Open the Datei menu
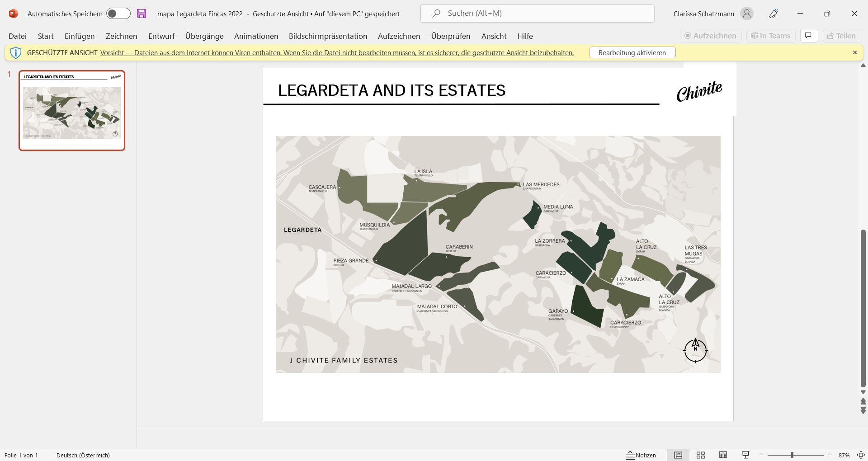Screen dimensions: 868x461 (x=18, y=36)
